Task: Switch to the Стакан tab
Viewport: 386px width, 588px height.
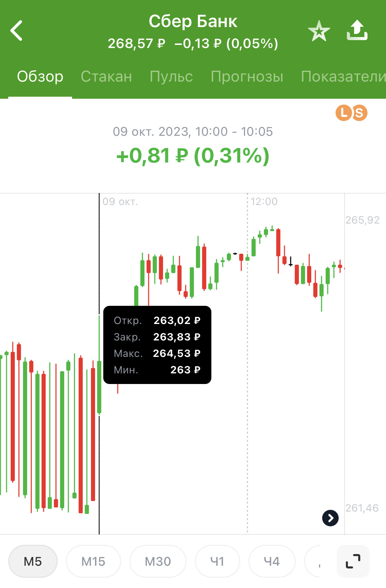Action: (x=106, y=76)
